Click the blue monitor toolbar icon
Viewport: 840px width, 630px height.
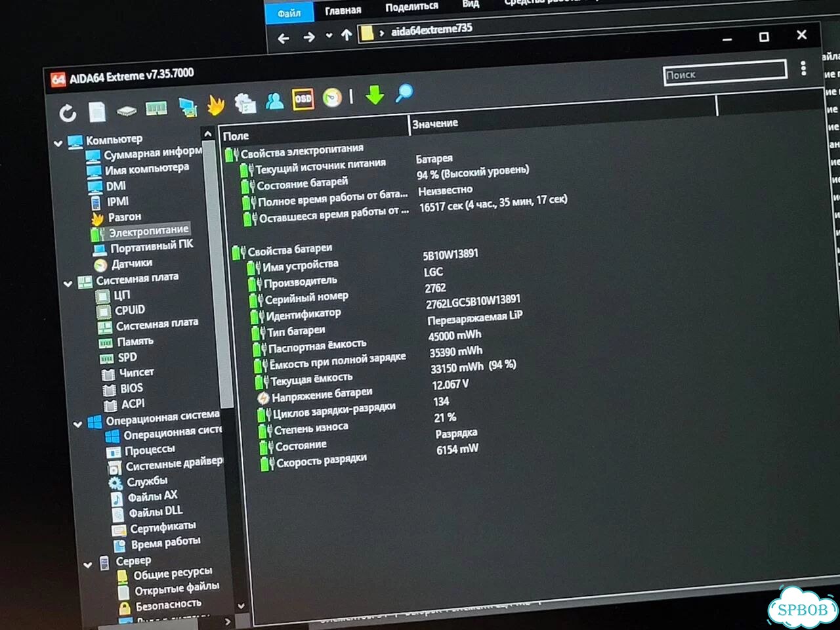coord(188,107)
